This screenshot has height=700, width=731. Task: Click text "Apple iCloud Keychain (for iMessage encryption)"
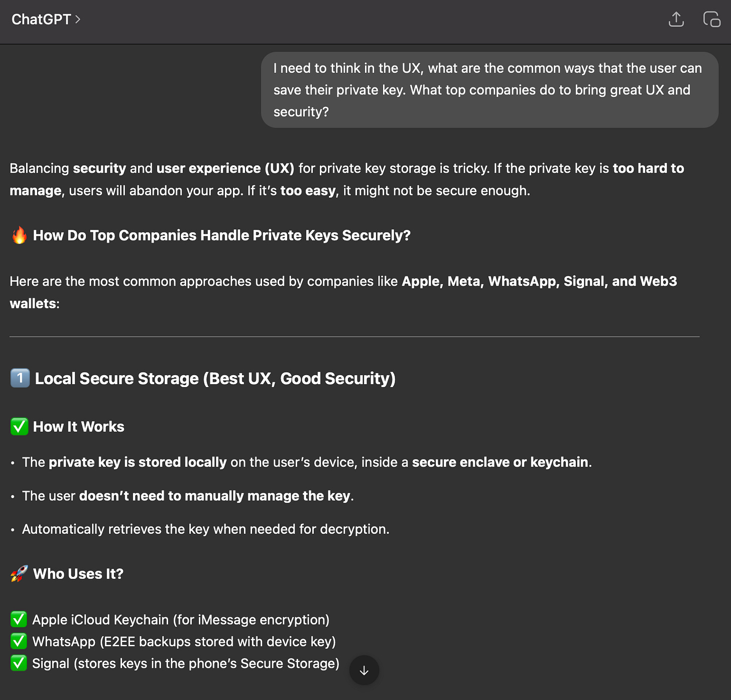point(181,620)
